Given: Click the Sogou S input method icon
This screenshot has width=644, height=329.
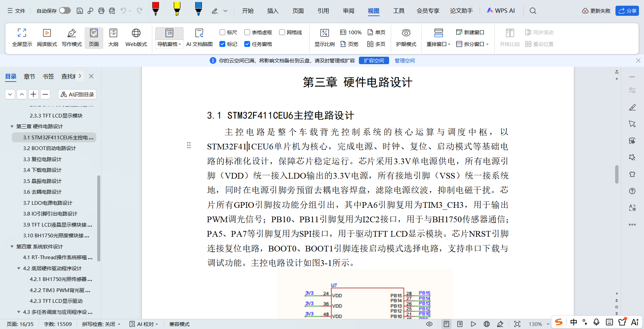Looking at the screenshot, I should (x=559, y=322).
